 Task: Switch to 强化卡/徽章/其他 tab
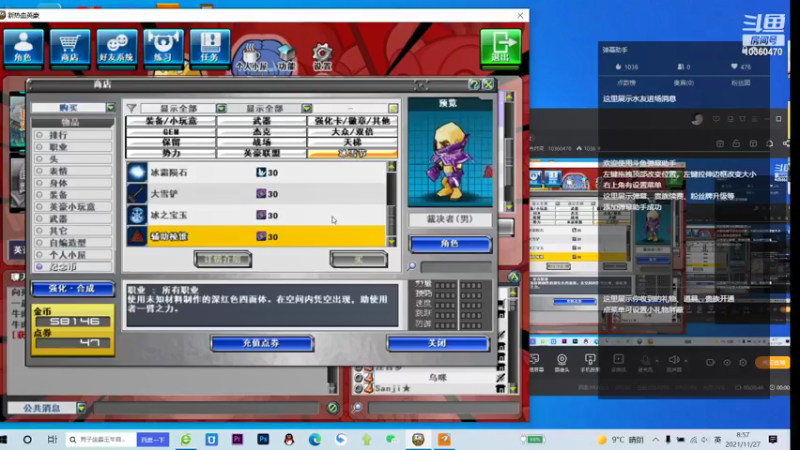[x=352, y=121]
